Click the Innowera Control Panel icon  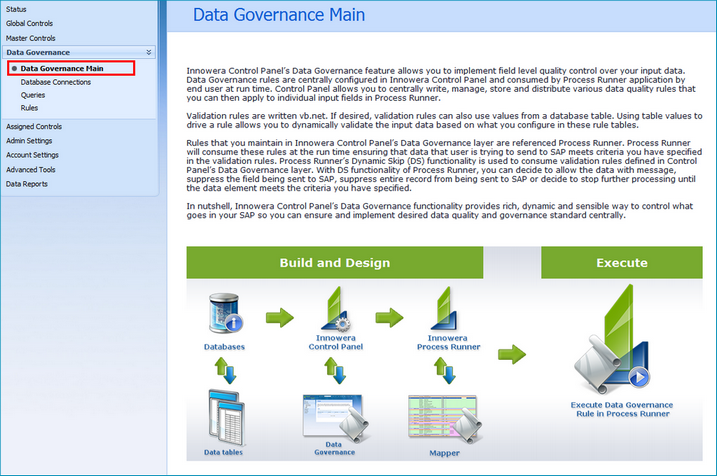[336, 309]
